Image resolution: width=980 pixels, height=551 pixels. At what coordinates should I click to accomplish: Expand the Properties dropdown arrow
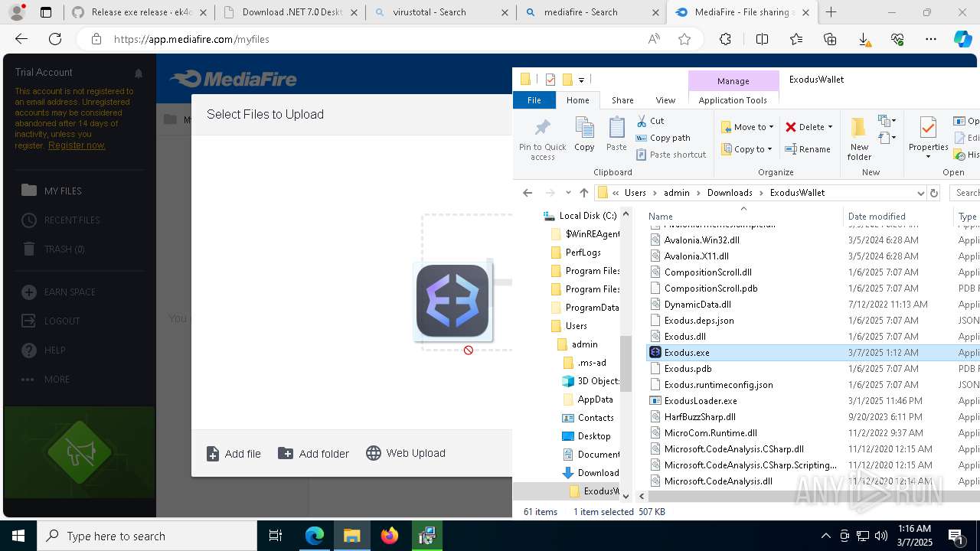coord(928,157)
